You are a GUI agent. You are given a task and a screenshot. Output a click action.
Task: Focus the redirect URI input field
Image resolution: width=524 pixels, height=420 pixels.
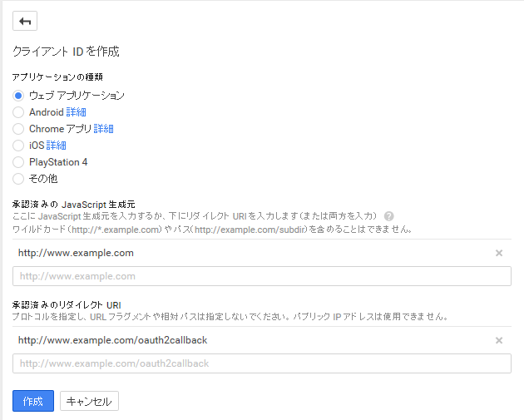262,363
